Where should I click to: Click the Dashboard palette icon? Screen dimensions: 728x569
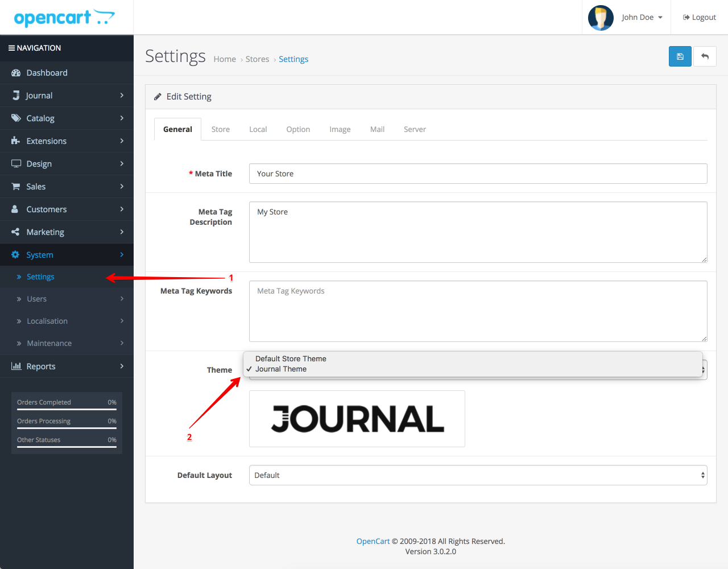coord(16,73)
